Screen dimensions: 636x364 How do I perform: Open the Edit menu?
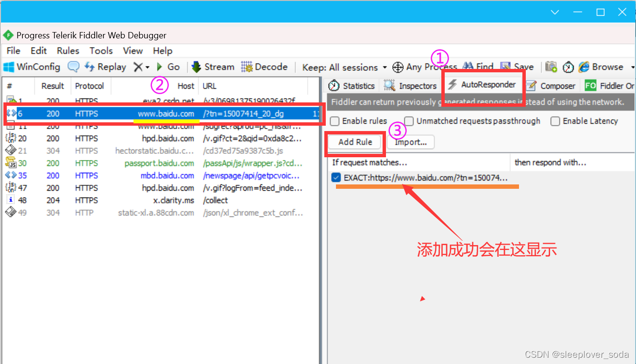(x=38, y=50)
